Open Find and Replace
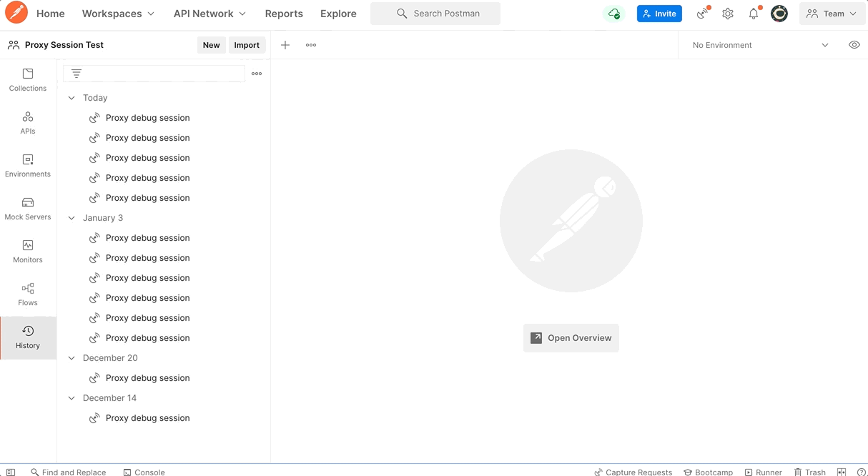The image size is (868, 476). [x=68, y=472]
